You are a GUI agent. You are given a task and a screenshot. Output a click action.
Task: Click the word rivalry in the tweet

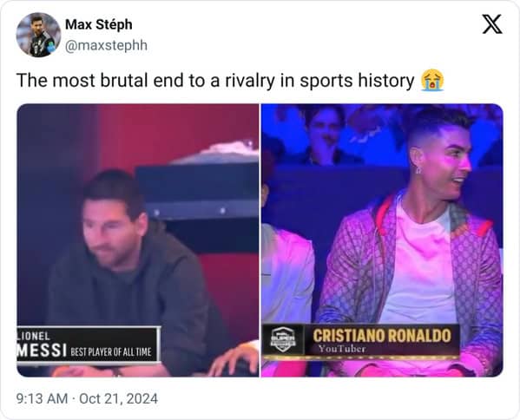click(x=250, y=80)
